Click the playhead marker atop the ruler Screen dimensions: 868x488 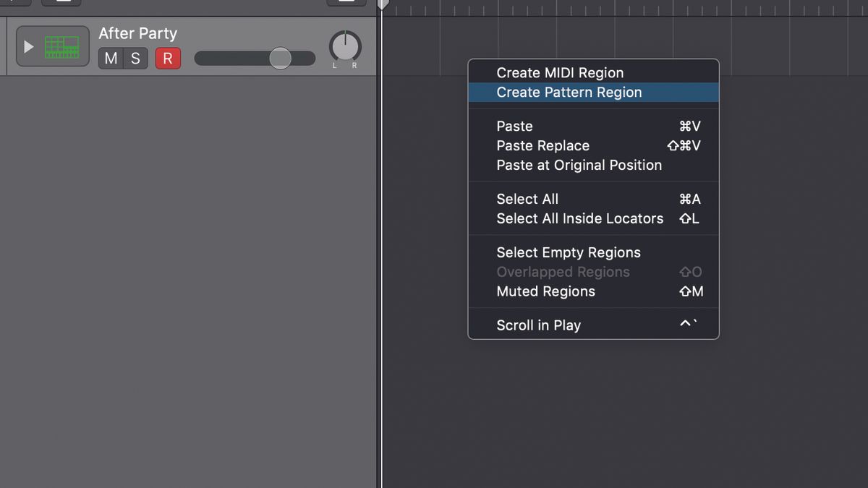(381, 4)
